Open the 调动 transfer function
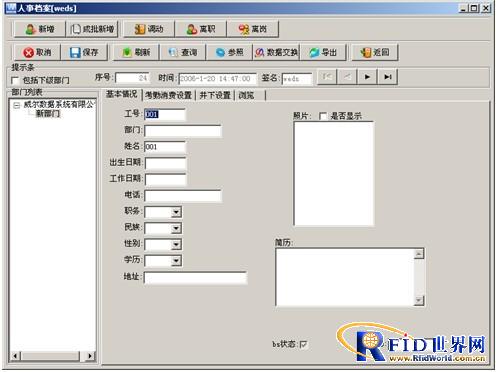Image resolution: width=496 pixels, height=372 pixels. [149, 29]
